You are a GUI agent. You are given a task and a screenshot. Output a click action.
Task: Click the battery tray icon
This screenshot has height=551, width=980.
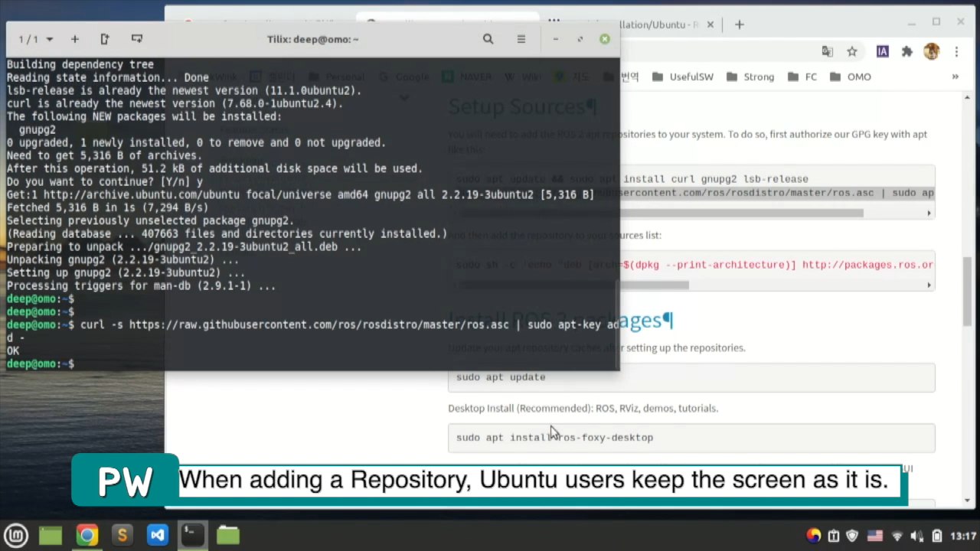tap(937, 536)
